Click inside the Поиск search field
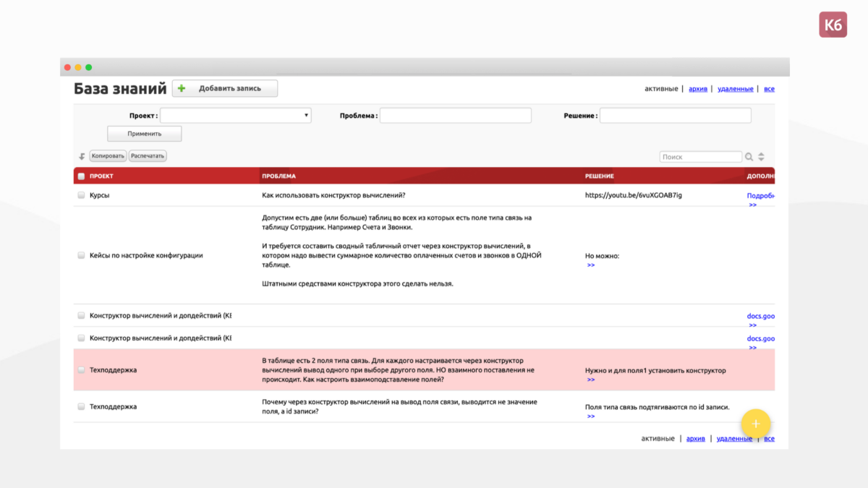This screenshot has height=488, width=868. pos(700,156)
